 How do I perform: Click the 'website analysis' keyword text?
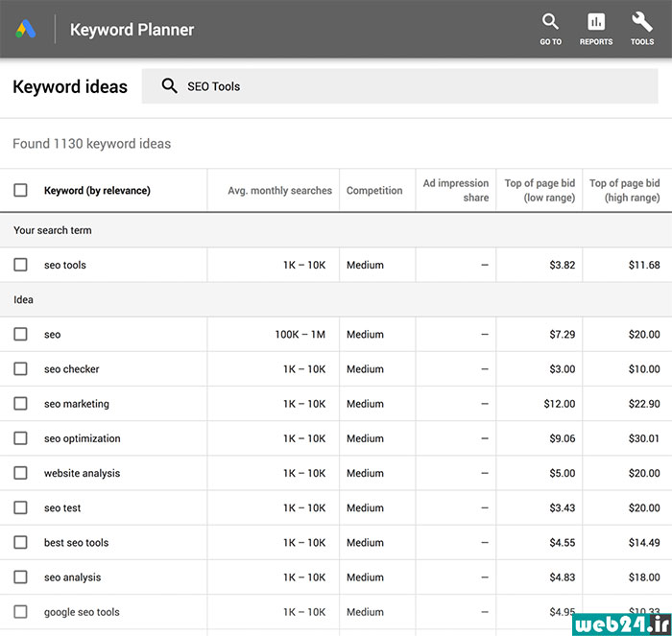point(82,473)
